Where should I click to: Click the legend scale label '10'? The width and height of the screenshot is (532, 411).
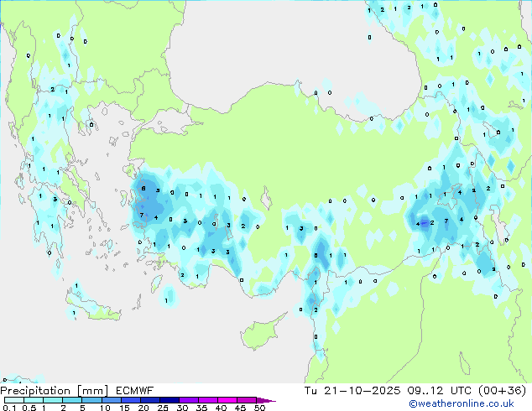(105, 408)
